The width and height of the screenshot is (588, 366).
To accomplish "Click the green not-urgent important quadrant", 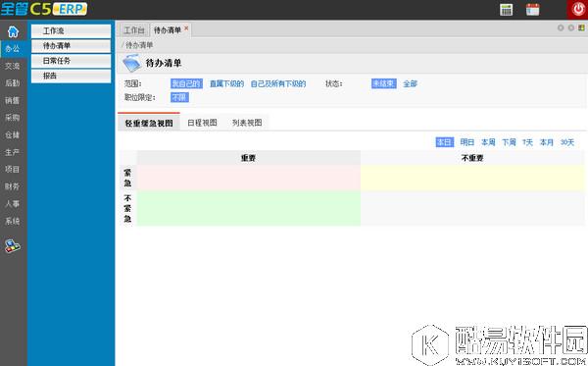I will click(248, 208).
